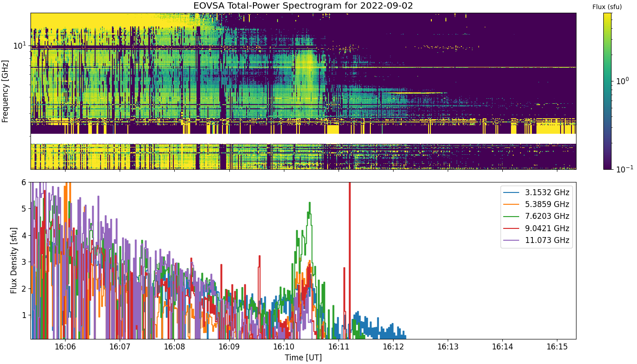Click the 16:06 time axis tick label

65,347
